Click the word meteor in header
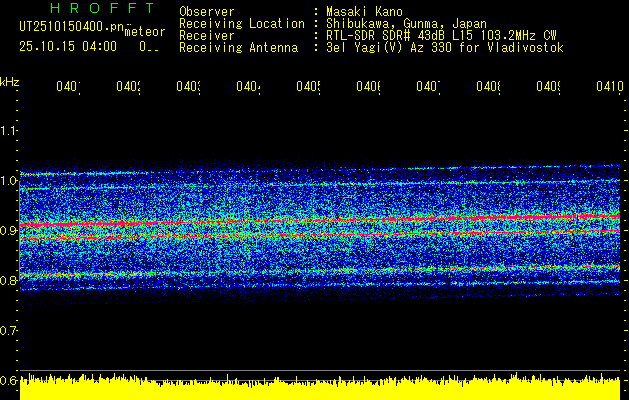The width and height of the screenshot is (629, 400). [145, 32]
